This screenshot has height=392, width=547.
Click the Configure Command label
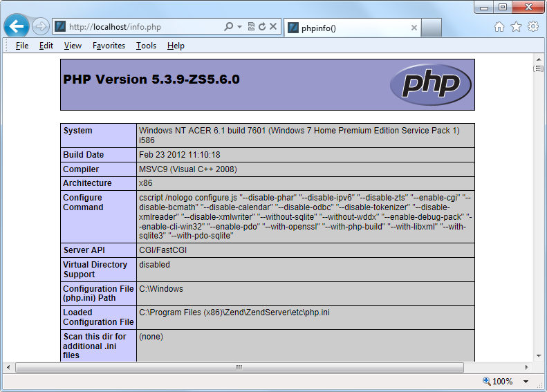[x=83, y=203]
